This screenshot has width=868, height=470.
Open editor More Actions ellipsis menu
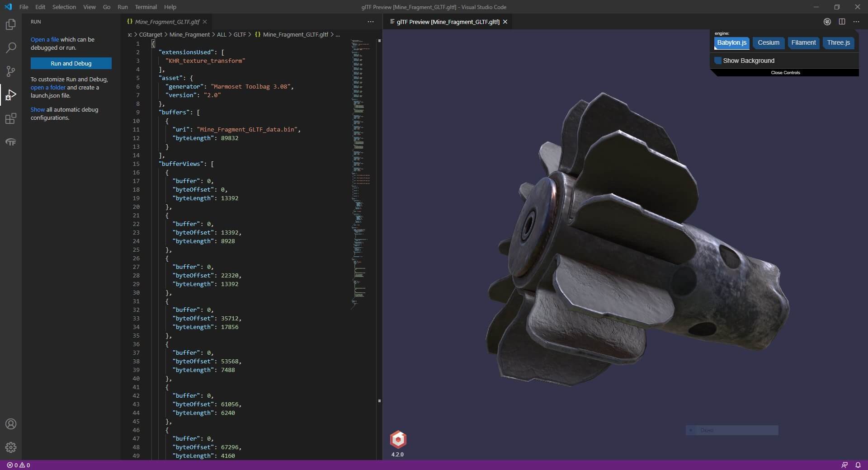coord(371,22)
